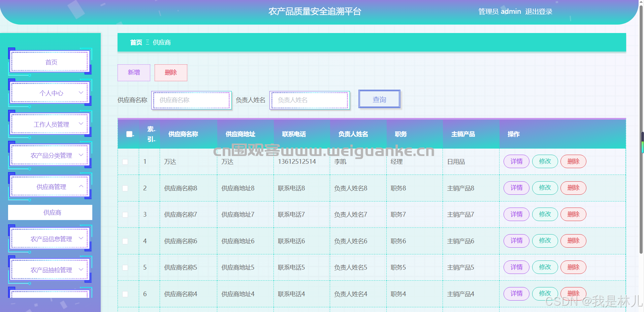Viewport: 644px width, 312px height.
Task: Open the 农产品信息管理 sidebar menu
Action: [50, 239]
